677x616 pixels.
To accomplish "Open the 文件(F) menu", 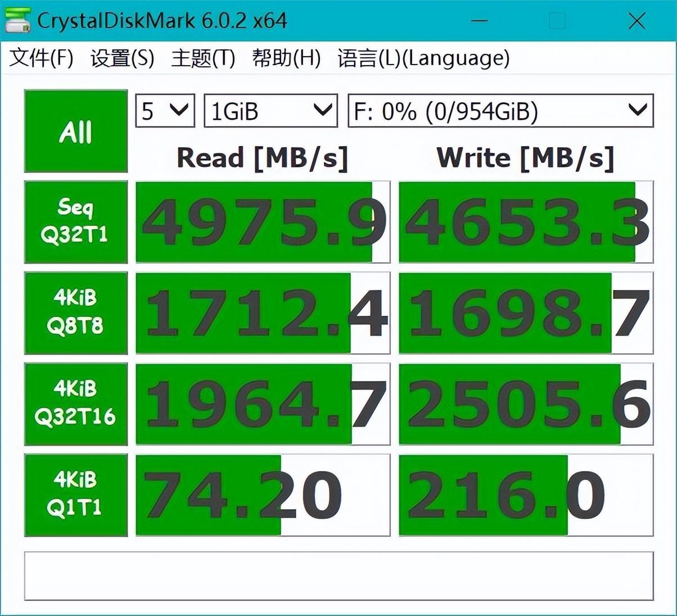I will [41, 58].
